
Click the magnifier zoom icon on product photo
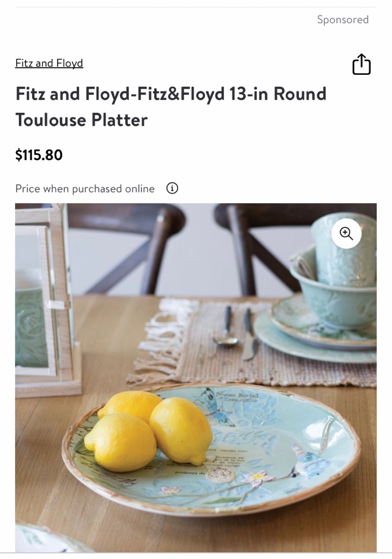[x=346, y=233]
